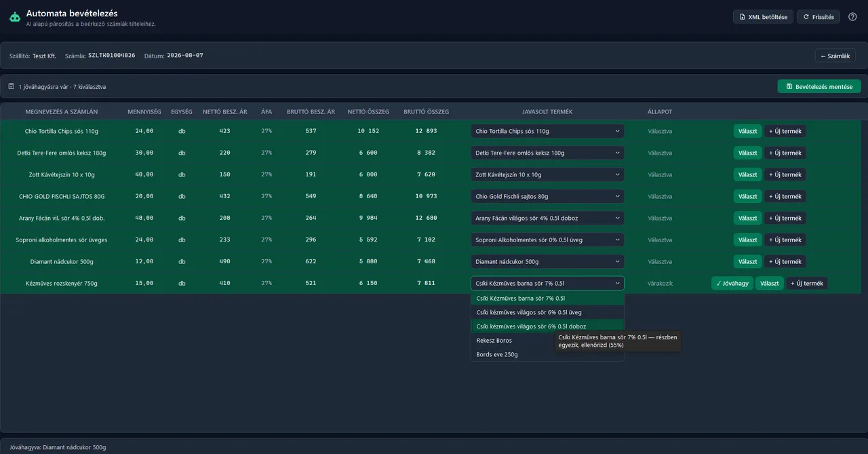Click item name Zott Kávétejszín 10 x 10g
868x454 pixels.
pyautogui.click(x=62, y=174)
